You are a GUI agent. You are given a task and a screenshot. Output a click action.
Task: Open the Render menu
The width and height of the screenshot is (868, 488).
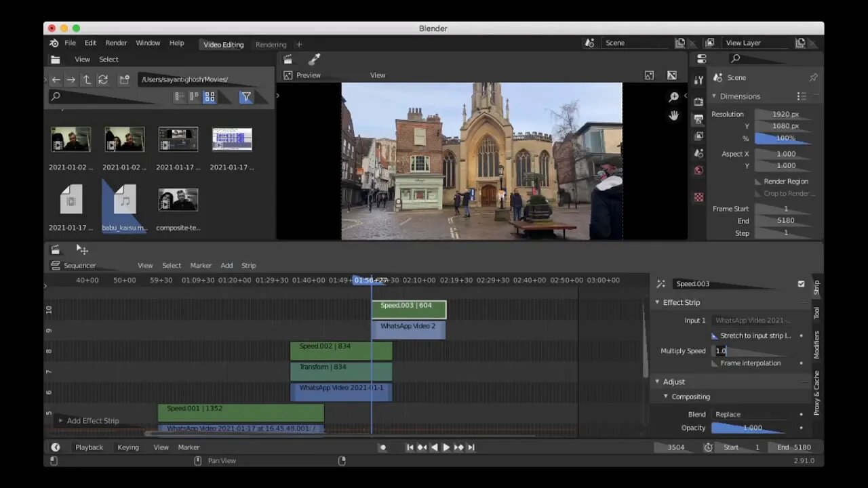tap(116, 43)
